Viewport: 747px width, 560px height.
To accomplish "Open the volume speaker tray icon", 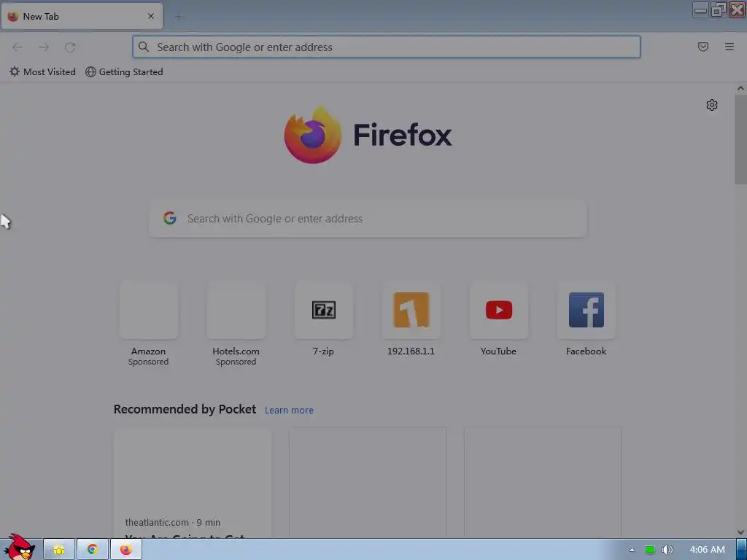I will [x=667, y=550].
